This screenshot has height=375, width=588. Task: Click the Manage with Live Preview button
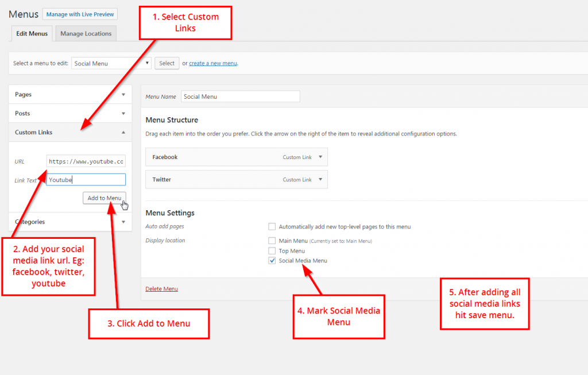[79, 14]
